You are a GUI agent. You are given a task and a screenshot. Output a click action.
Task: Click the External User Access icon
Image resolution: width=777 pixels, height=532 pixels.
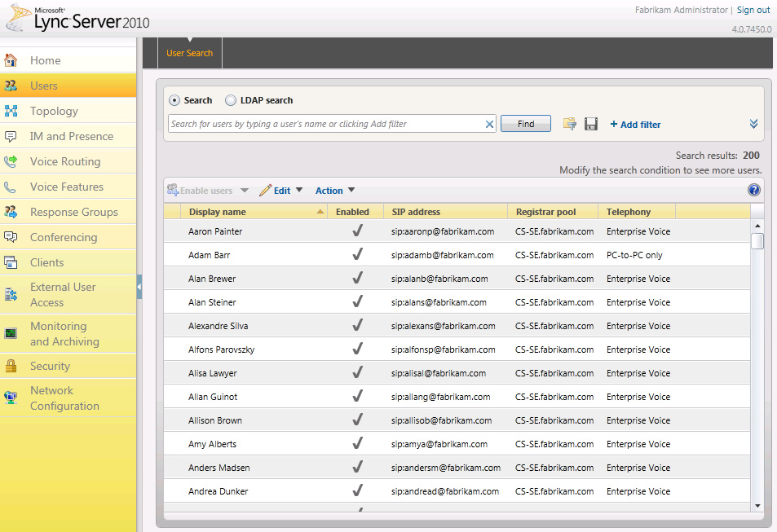pyautogui.click(x=11, y=295)
